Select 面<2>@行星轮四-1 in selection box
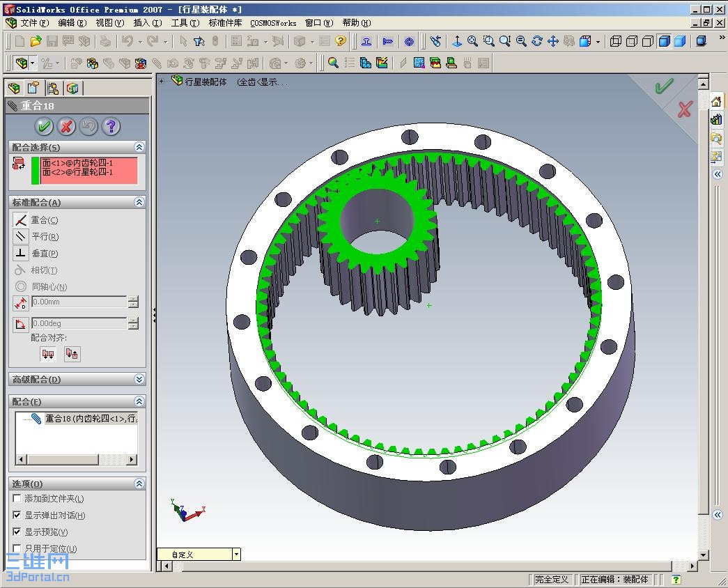Image resolution: width=728 pixels, height=588 pixels. click(x=77, y=172)
